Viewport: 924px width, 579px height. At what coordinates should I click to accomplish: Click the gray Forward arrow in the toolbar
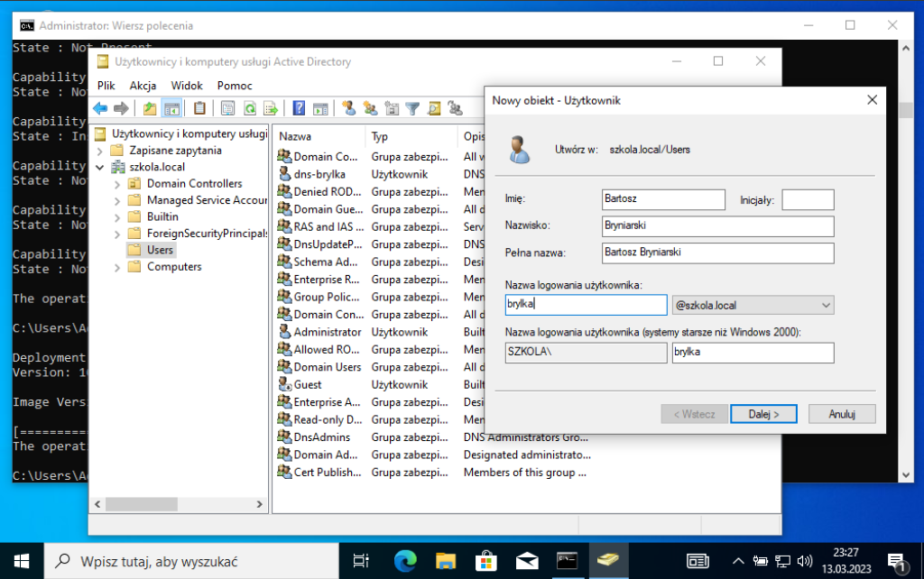coord(121,108)
